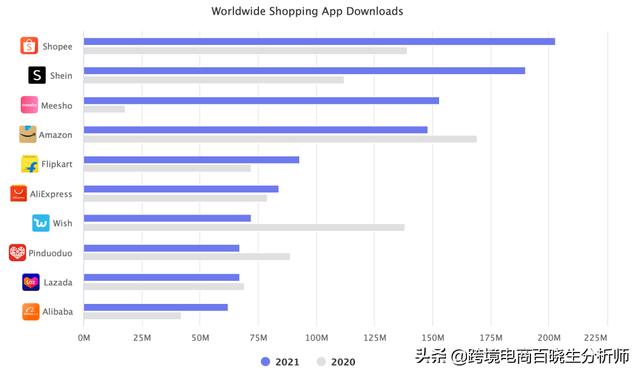Toggle the 2020 legend series
The image size is (640, 375).
pos(336,362)
